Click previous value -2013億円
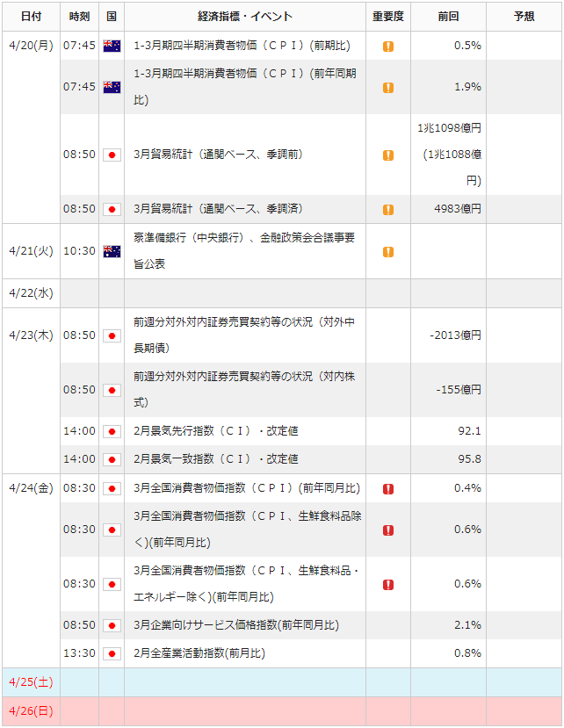Viewport: 564px width, 728px height. [455, 335]
